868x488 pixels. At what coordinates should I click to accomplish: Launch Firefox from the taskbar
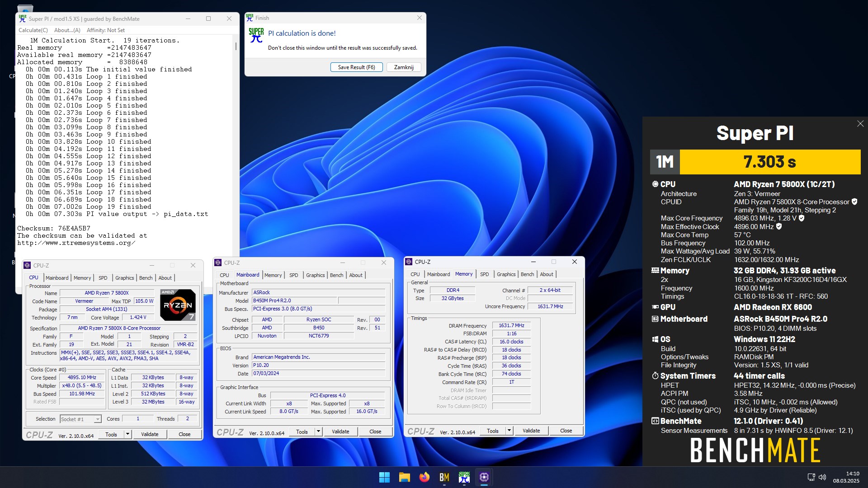424,477
